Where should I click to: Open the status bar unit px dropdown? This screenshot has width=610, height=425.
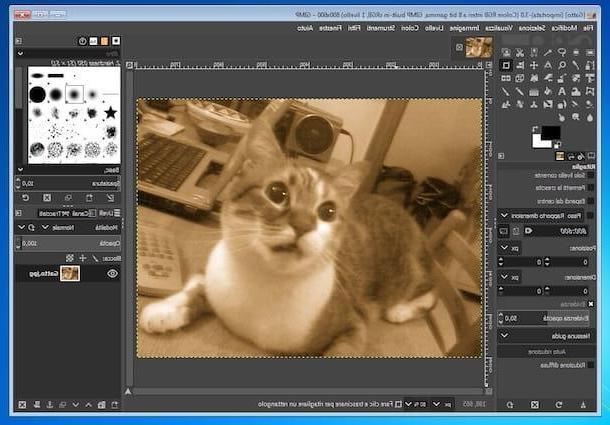[443, 404]
